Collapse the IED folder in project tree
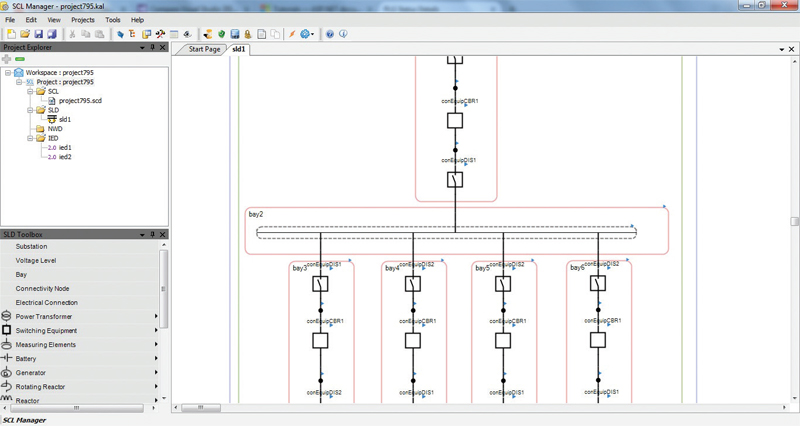Screen dimensions: 800x426 [31, 138]
